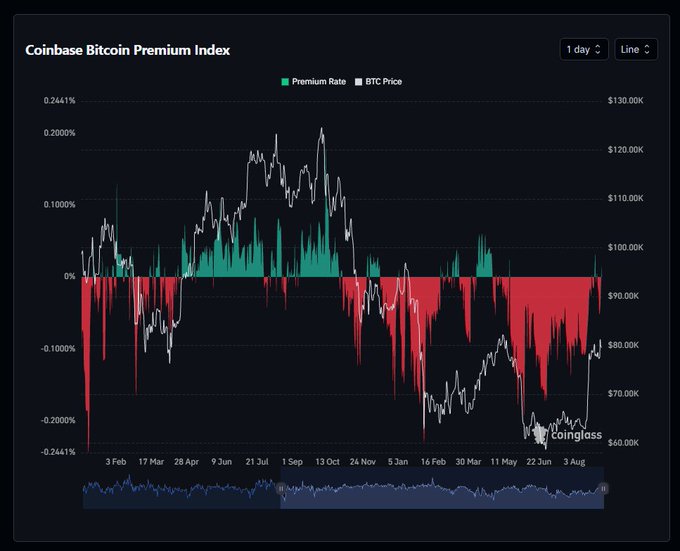680x551 pixels.
Task: Click the 21 Jul date label
Action: point(257,462)
